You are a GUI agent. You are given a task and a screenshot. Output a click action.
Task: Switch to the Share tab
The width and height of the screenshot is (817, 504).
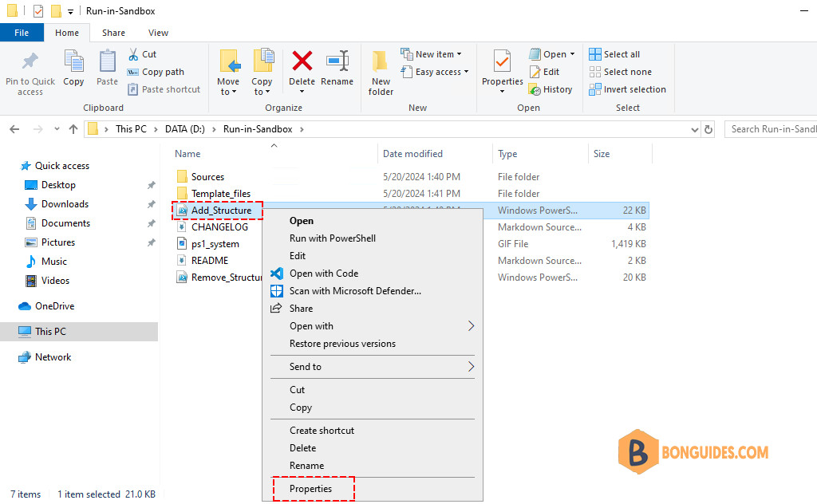point(113,33)
